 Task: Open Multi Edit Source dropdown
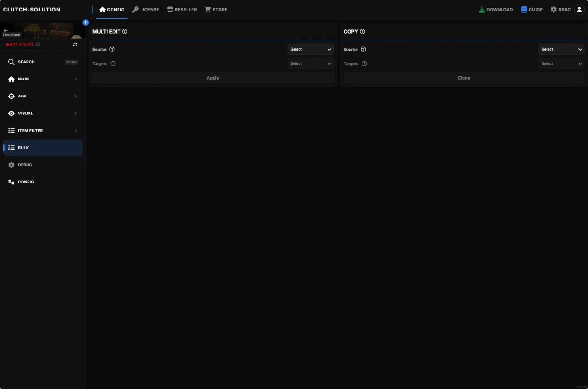click(x=311, y=49)
